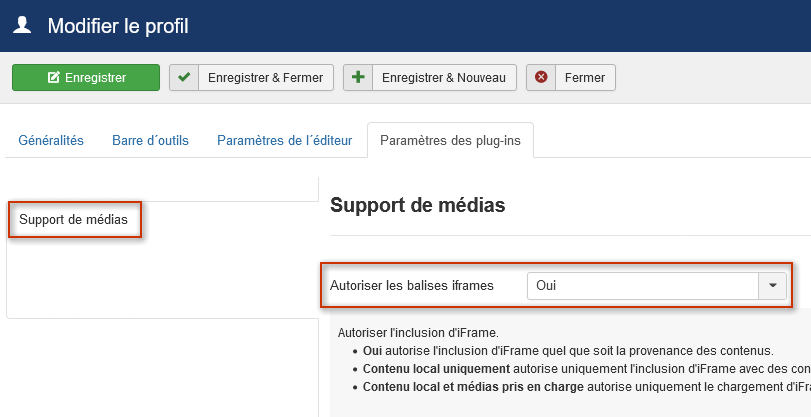
Task: Click the Autoriser l'inclusion d'iFrame help text
Action: tap(418, 332)
